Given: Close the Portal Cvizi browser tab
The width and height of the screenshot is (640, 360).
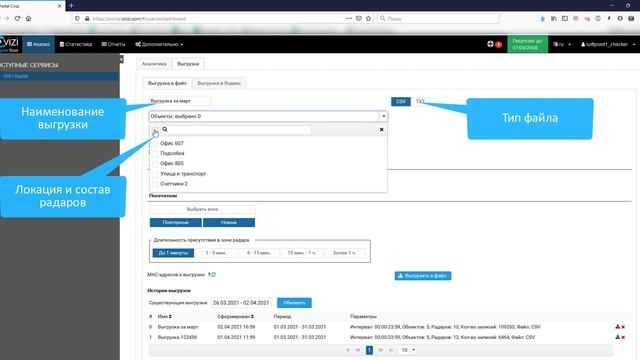Looking at the screenshot, I should pyautogui.click(x=59, y=6).
